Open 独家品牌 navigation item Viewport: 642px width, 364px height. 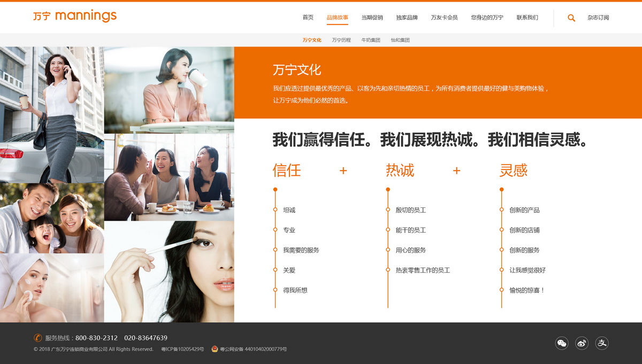point(407,18)
